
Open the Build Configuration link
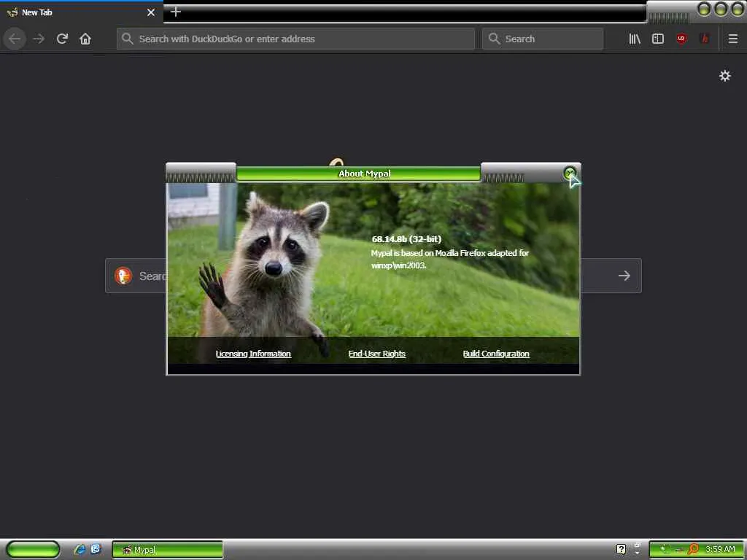[x=496, y=354]
